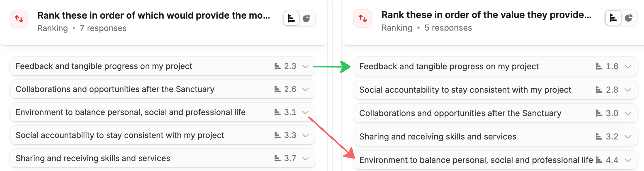This screenshot has height=171, width=644.
Task: Click bar icon beside 3.7 score
Action: pyautogui.click(x=277, y=158)
